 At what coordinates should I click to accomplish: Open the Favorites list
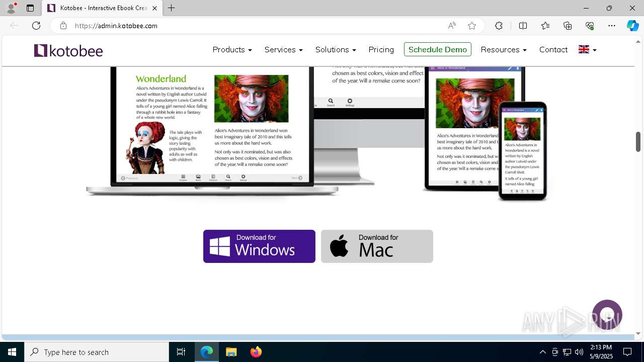coord(545,26)
